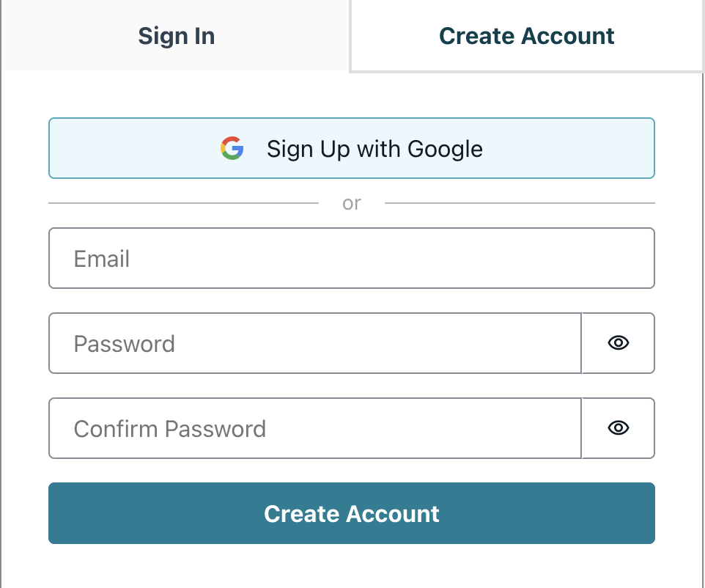This screenshot has height=588, width=705.
Task: Focus the Email input field
Action: [x=352, y=258]
